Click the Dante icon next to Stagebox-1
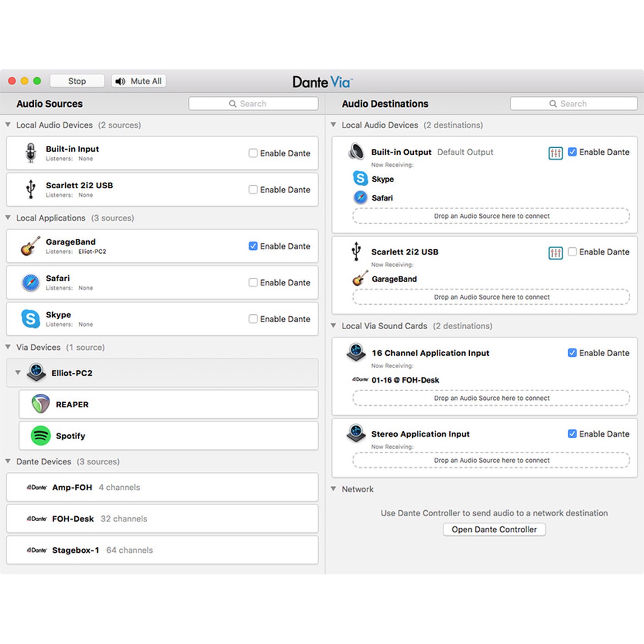This screenshot has width=644, height=644. click(36, 550)
